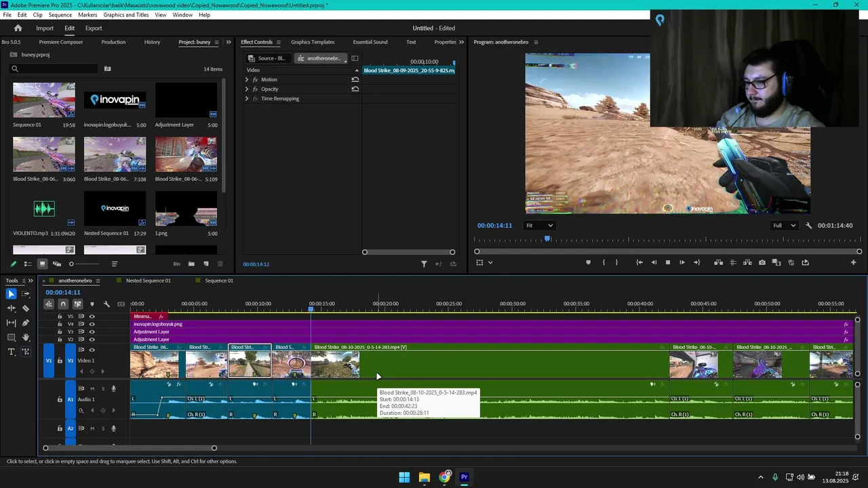868x488 pixels.
Task: Open the anotheronebro timeline panel menu
Action: click(x=98, y=281)
